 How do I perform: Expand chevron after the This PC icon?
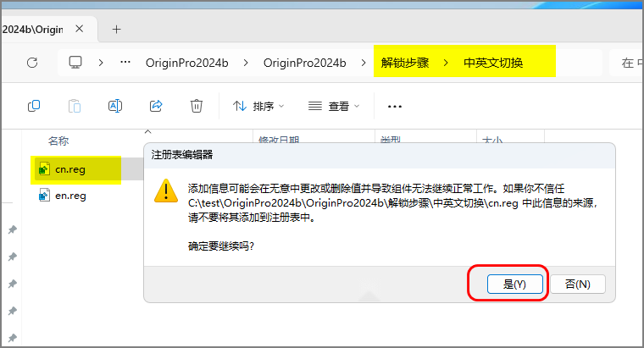pyautogui.click(x=101, y=63)
